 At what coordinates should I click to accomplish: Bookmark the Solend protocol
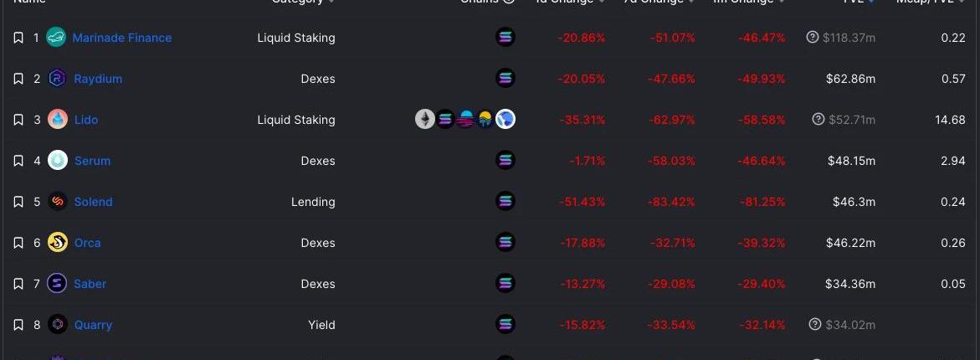18,202
